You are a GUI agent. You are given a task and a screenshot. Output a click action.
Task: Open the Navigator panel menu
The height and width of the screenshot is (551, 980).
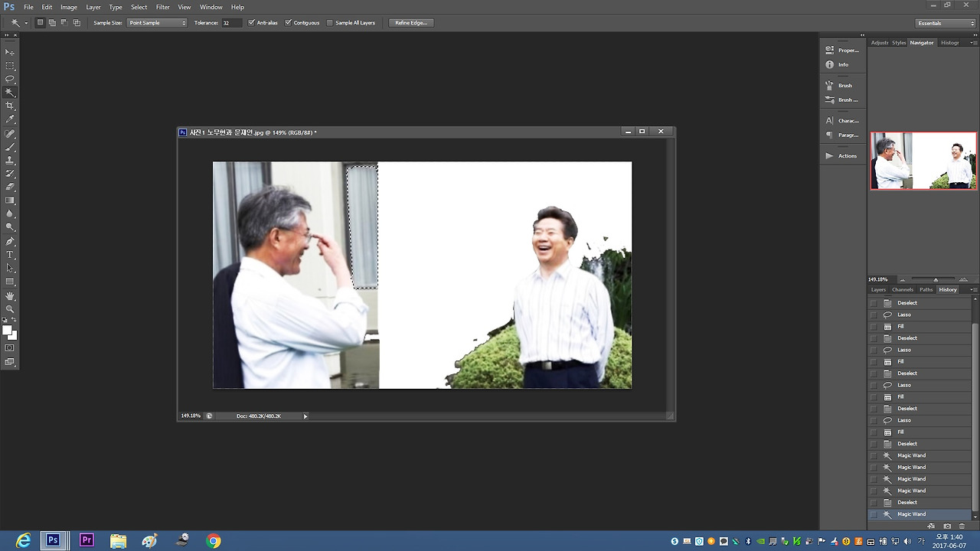point(973,43)
